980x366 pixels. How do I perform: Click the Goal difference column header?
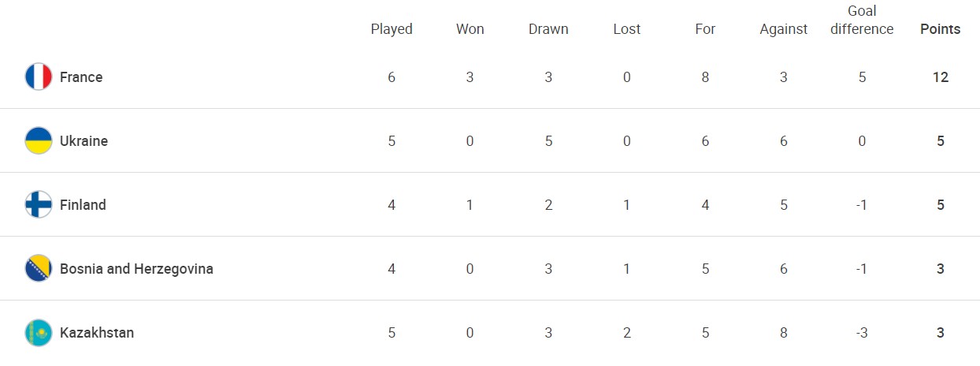(x=862, y=21)
